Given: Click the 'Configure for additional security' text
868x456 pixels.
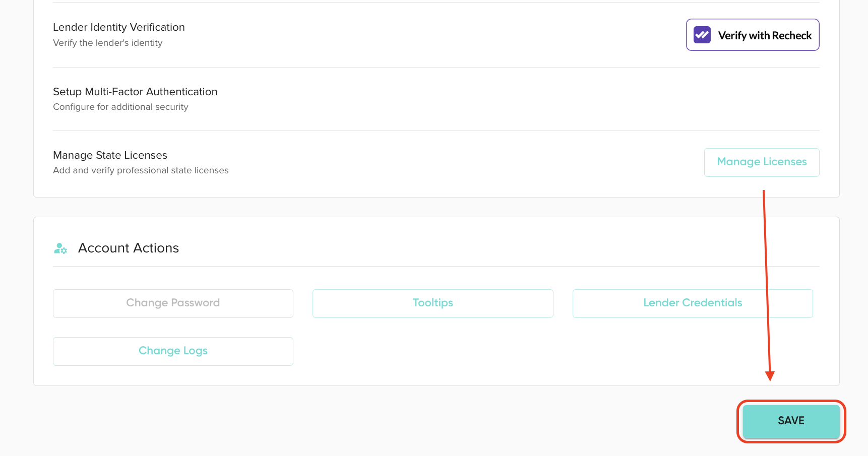Looking at the screenshot, I should 120,107.
